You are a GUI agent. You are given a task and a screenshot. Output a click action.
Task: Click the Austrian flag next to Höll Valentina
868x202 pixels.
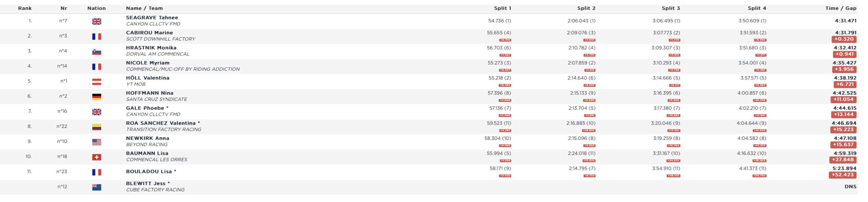(97, 82)
